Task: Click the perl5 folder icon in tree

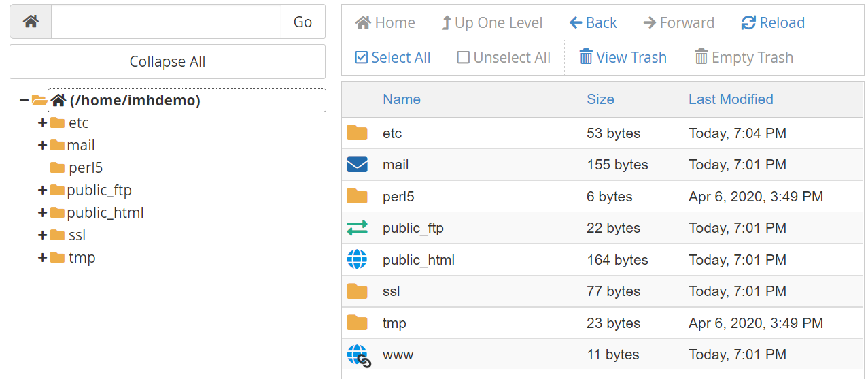Action: [57, 168]
